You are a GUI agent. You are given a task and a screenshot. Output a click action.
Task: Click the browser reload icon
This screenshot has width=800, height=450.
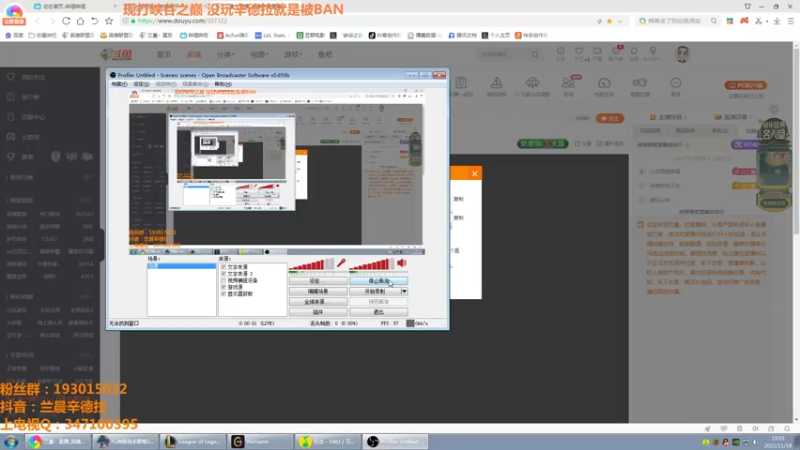[66, 21]
